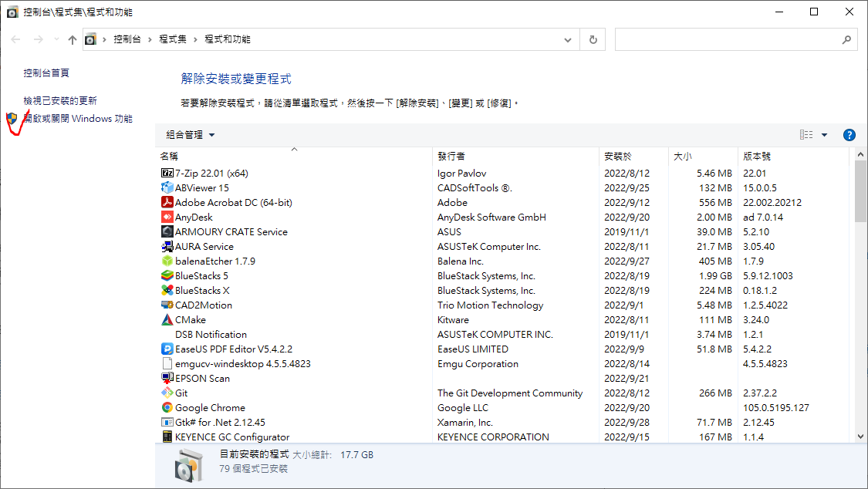The height and width of the screenshot is (489, 868).
Task: Open the 控制台首頁 link
Action: pyautogui.click(x=46, y=73)
